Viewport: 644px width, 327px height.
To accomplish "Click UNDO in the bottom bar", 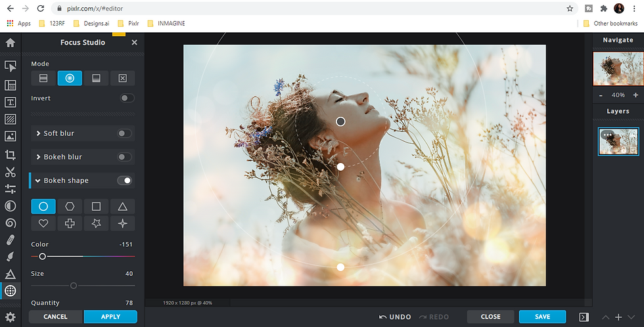I will click(x=395, y=316).
